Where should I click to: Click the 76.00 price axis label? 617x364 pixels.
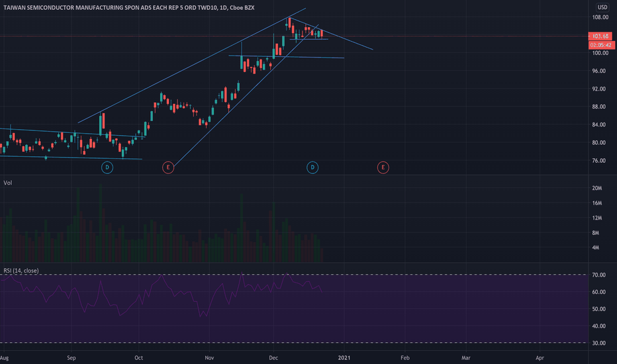pos(599,161)
